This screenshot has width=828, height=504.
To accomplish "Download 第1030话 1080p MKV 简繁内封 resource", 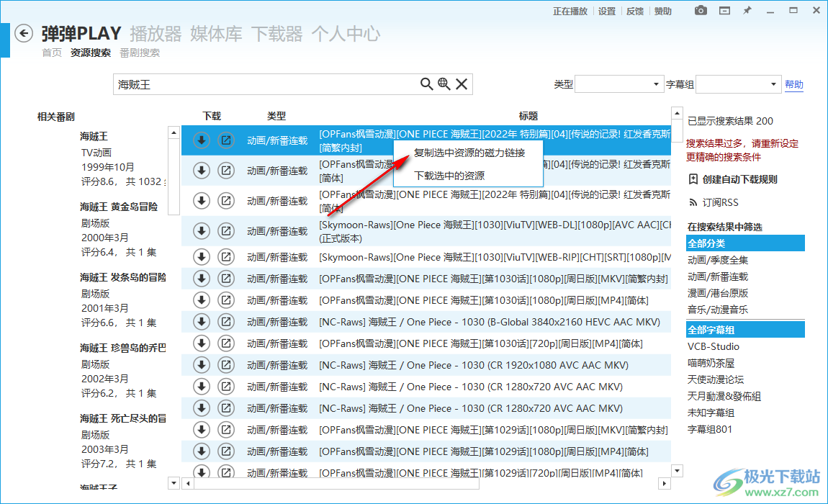I will point(201,279).
